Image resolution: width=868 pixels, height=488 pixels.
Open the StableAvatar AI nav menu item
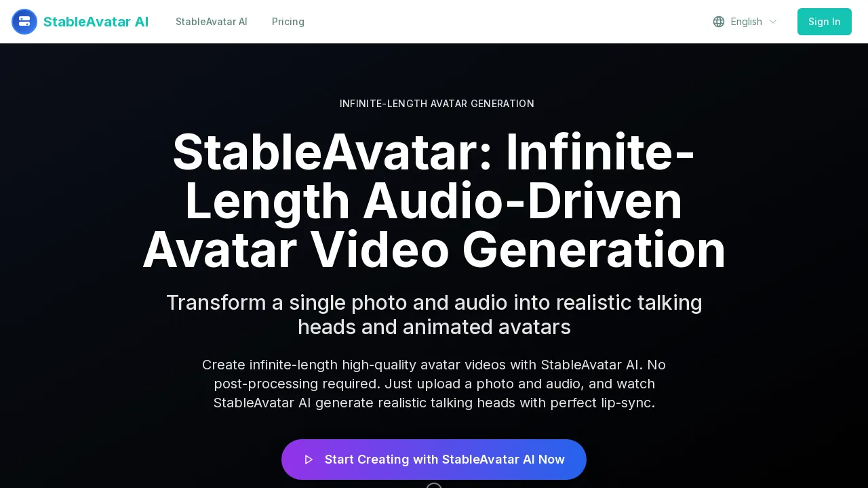pos(212,22)
